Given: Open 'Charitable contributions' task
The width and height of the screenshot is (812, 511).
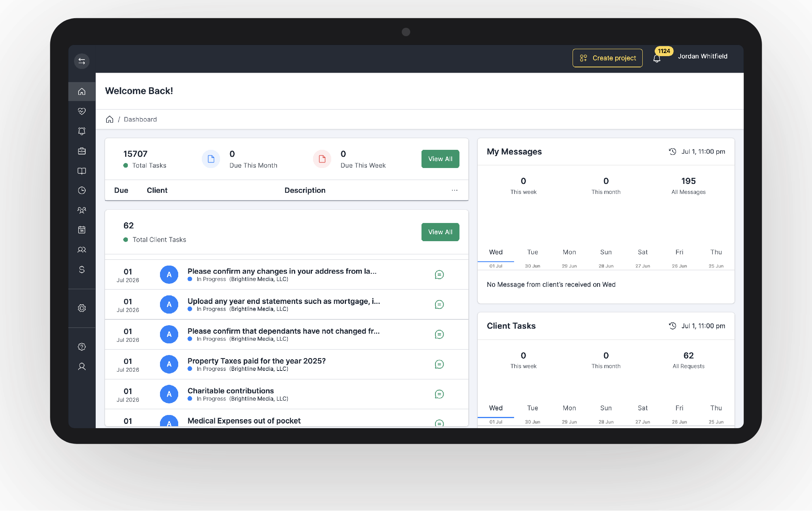Looking at the screenshot, I should click(231, 391).
